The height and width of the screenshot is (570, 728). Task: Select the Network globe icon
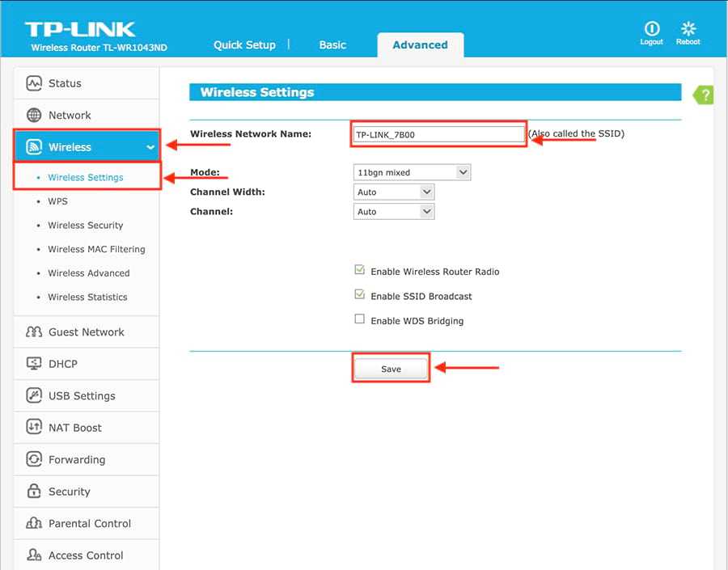click(x=34, y=115)
